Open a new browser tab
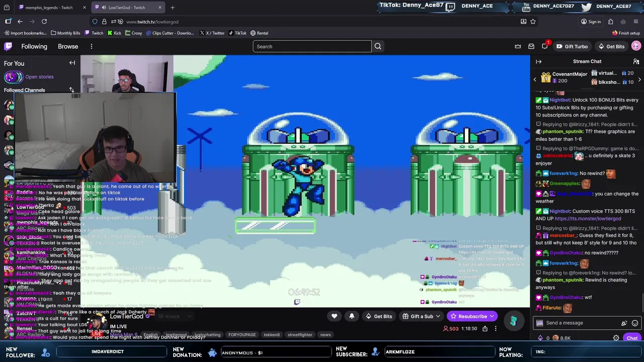644x362 pixels. (x=173, y=8)
